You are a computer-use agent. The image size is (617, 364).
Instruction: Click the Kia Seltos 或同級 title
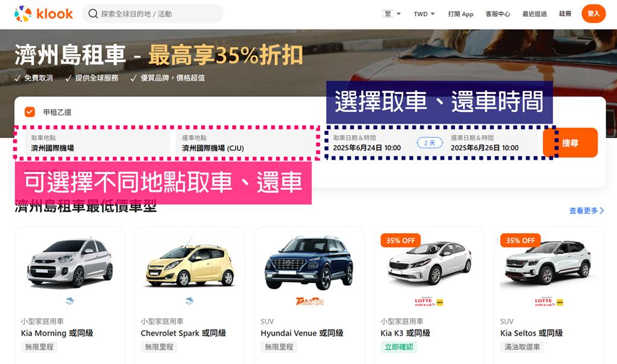[x=531, y=333]
